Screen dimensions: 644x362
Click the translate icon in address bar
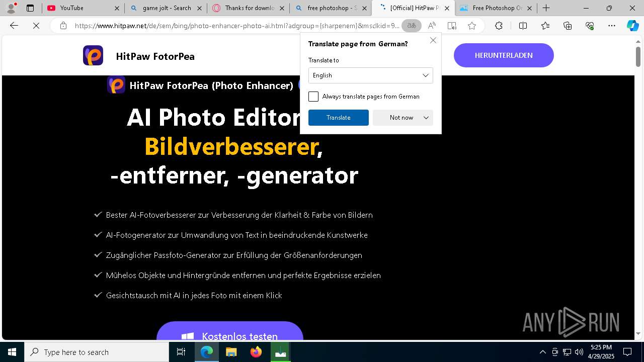(x=412, y=26)
